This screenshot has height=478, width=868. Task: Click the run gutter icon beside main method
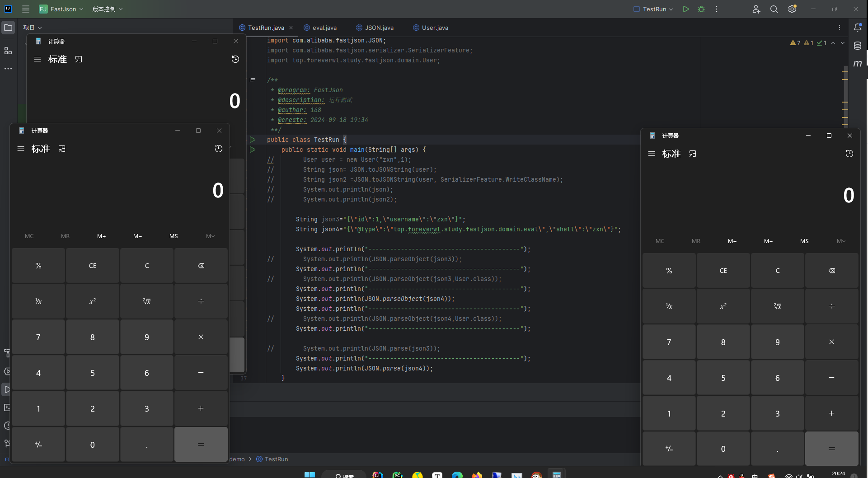tap(253, 150)
